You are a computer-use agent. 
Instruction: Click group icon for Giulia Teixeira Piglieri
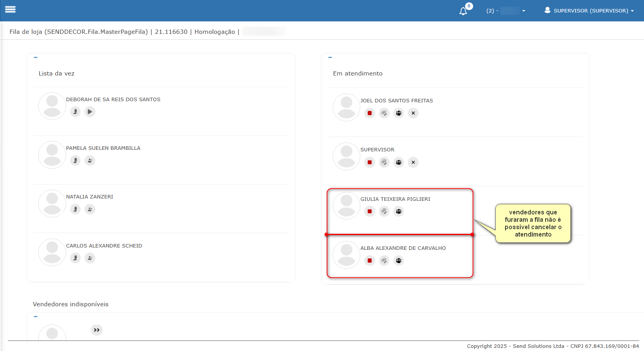[x=399, y=211]
